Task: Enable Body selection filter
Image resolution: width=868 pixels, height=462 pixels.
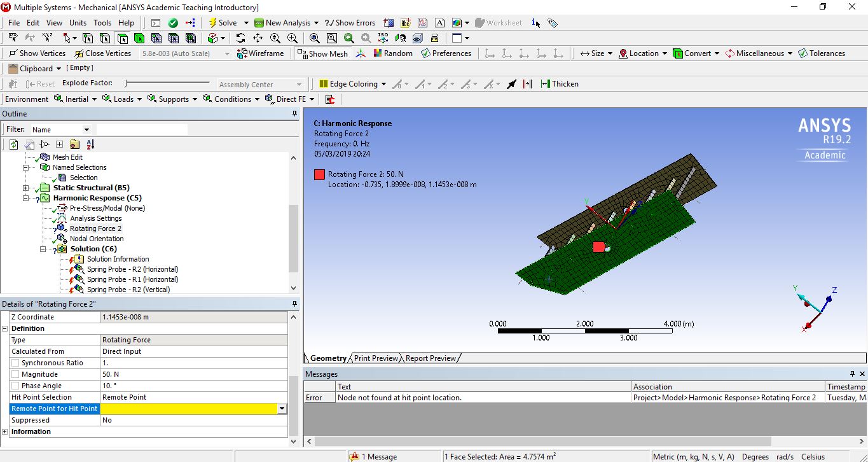Action: click(x=139, y=38)
